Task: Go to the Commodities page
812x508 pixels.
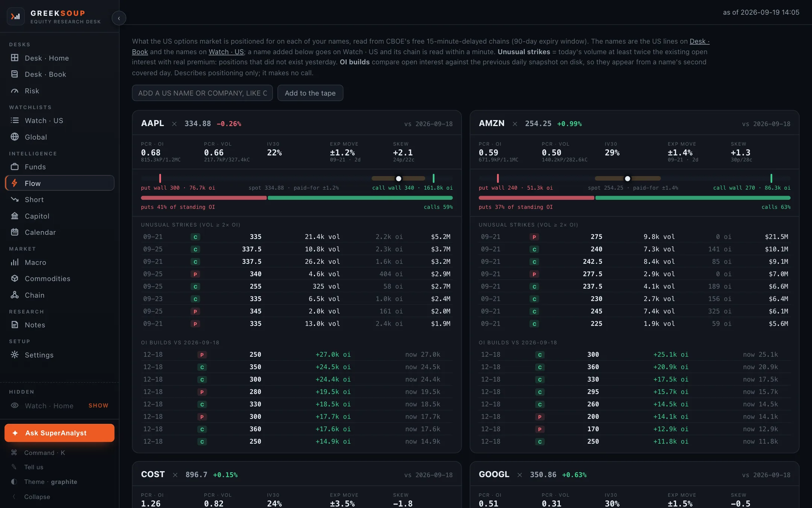Action: click(59, 278)
